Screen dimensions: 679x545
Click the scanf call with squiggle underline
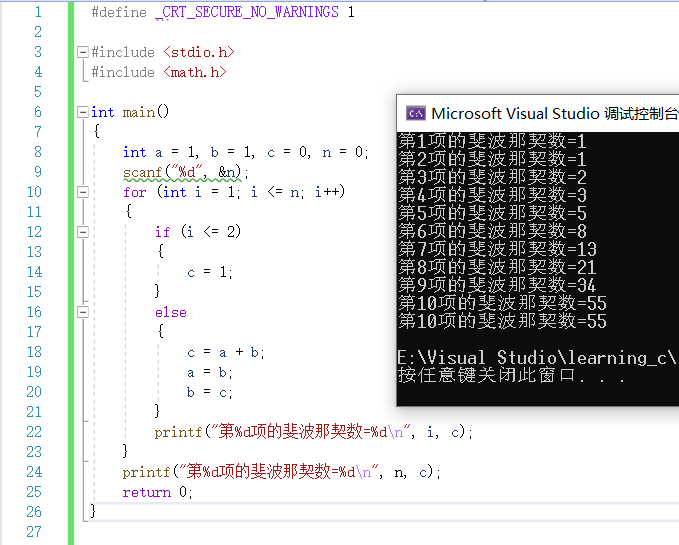click(182, 172)
